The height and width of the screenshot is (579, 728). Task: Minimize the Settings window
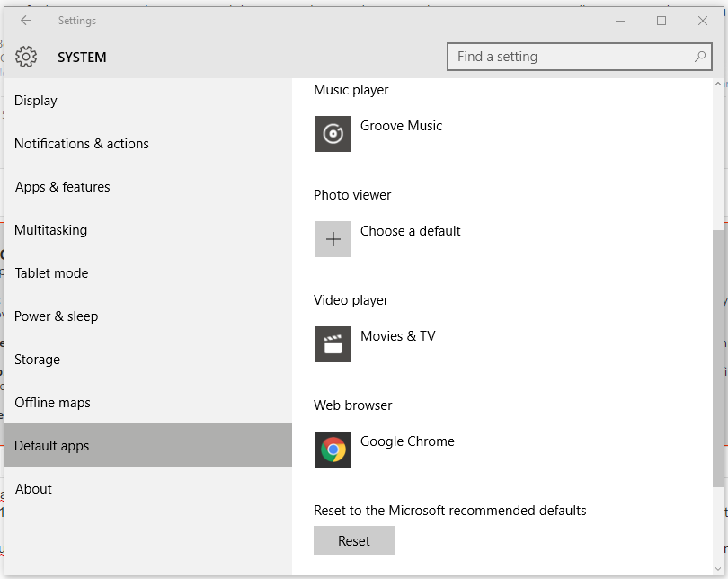[x=620, y=21]
